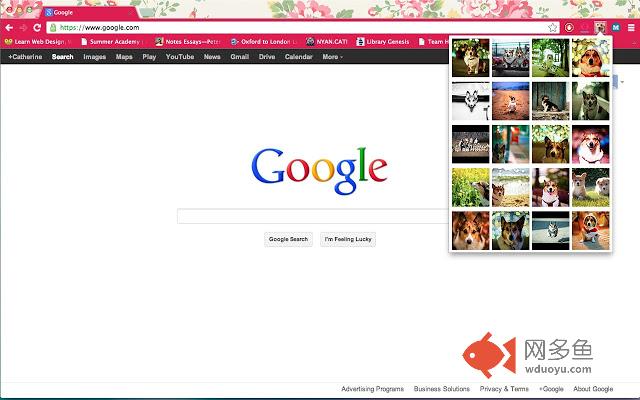The height and width of the screenshot is (400, 640).
Task: Open the Library Genesis bookmark
Action: coord(383,42)
